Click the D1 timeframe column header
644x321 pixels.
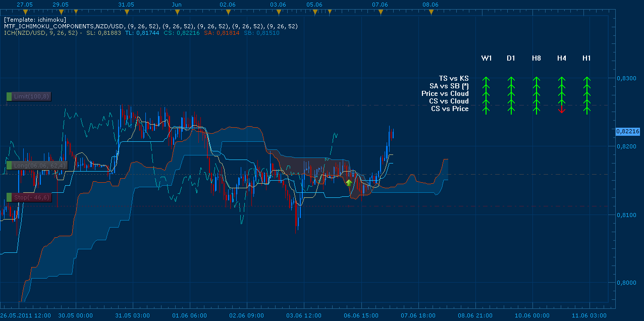click(x=511, y=59)
